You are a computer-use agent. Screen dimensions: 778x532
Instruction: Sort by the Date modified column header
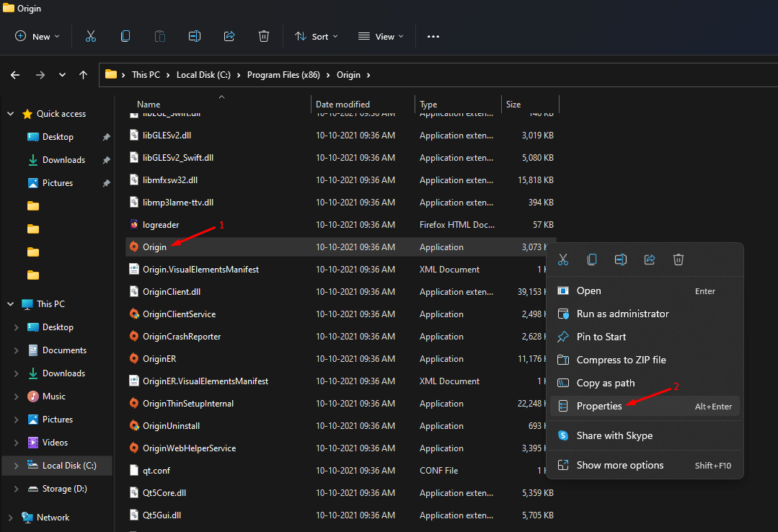coord(342,105)
